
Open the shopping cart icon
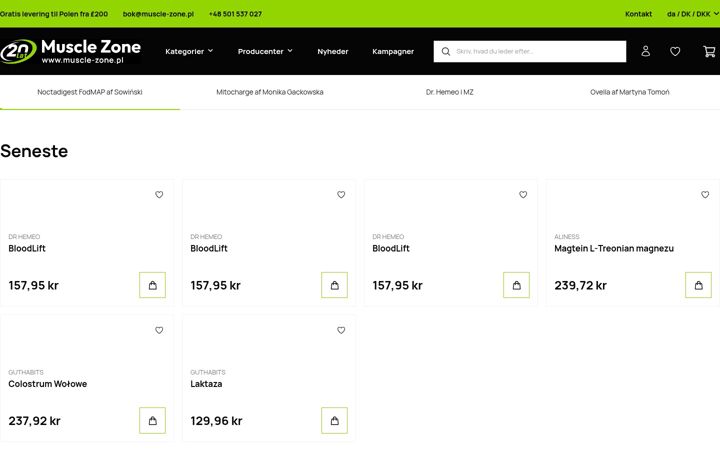click(709, 51)
